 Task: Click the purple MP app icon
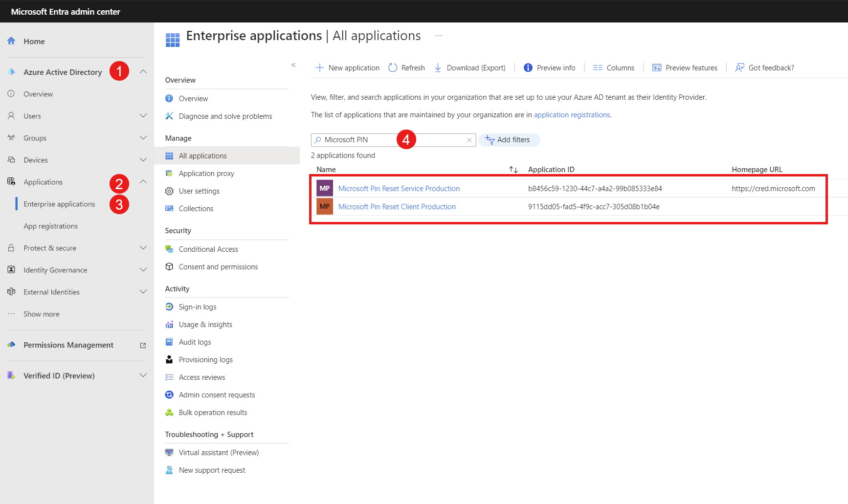click(325, 188)
